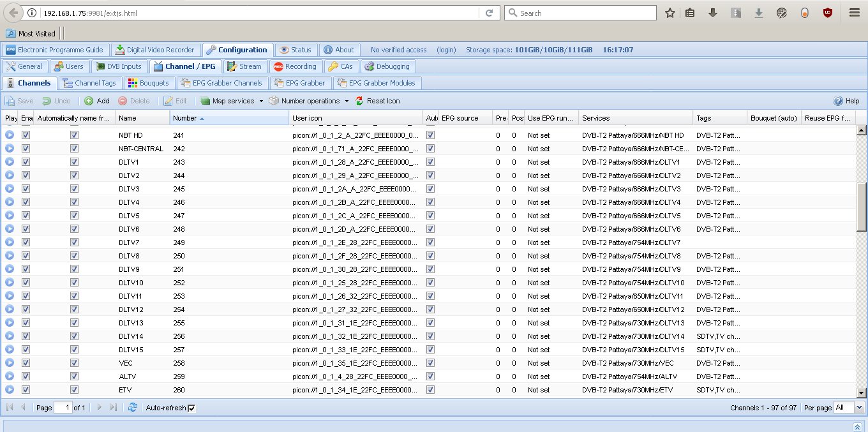Toggle Enabled for ALTV
Image resolution: width=868 pixels, height=432 pixels.
26,376
